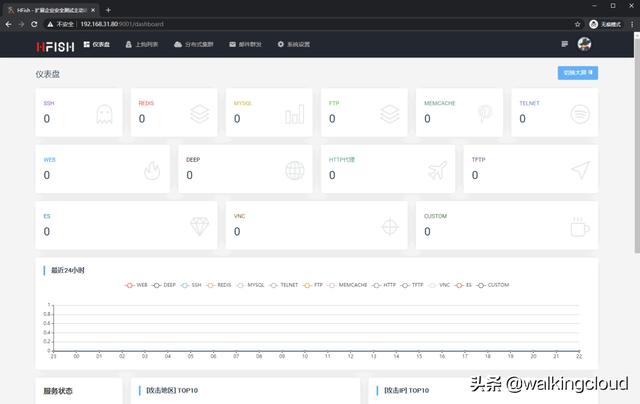Open Chrome three-dot menu
The width and height of the screenshot is (640, 404).
click(632, 24)
